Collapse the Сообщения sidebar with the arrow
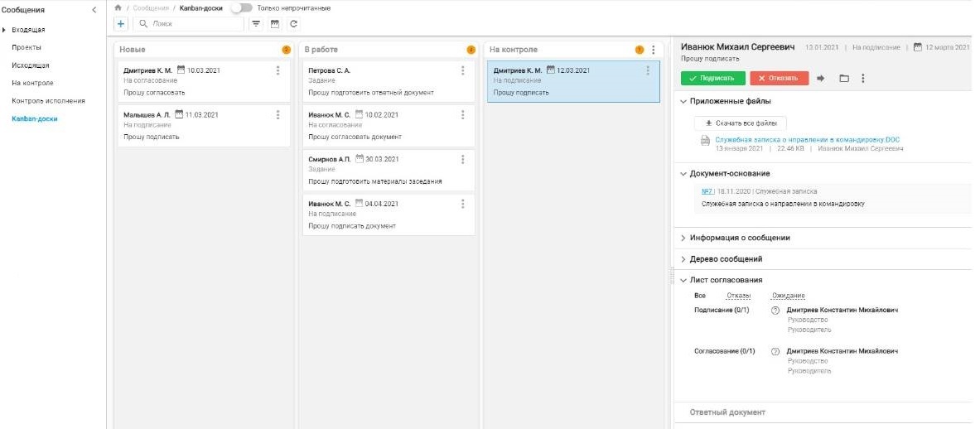This screenshot has height=429, width=980. click(x=94, y=10)
